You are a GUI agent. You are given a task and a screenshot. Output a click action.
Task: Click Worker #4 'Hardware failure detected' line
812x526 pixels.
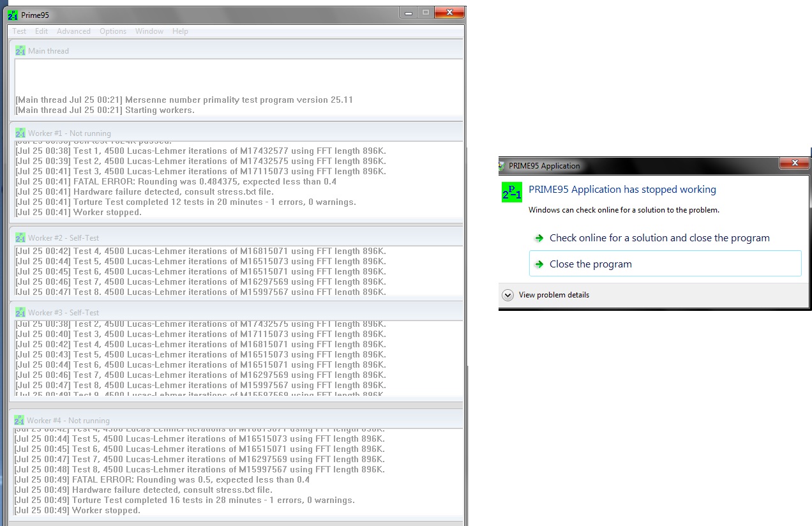(143, 490)
